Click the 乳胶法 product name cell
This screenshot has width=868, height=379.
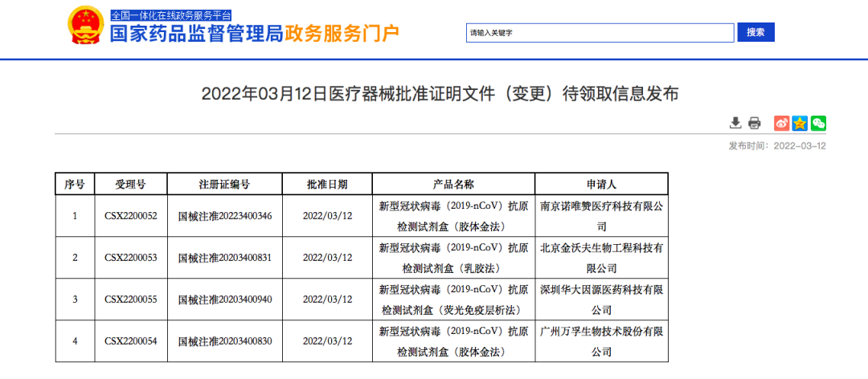pos(453,258)
